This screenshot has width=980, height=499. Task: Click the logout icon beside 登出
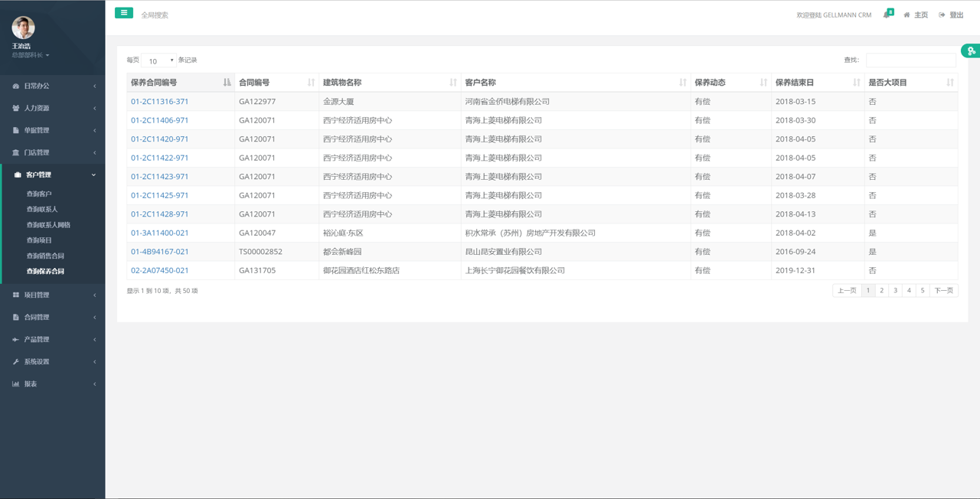pyautogui.click(x=940, y=14)
